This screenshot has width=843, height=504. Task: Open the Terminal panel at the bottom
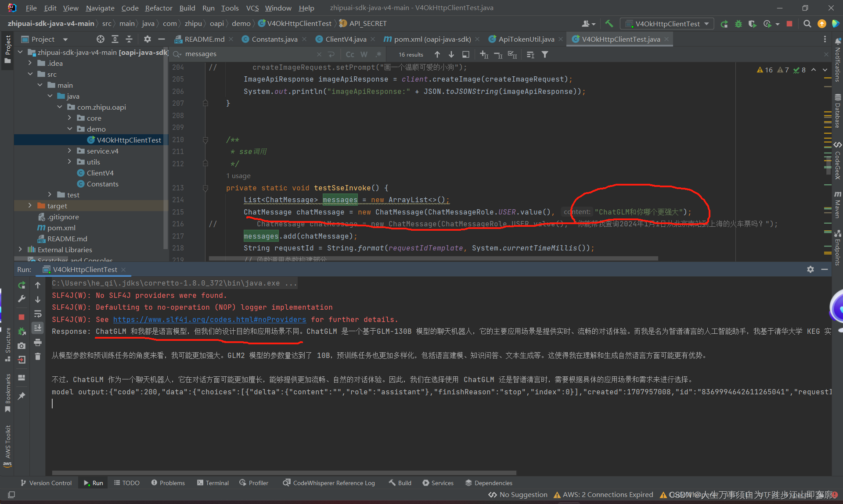tap(217, 483)
